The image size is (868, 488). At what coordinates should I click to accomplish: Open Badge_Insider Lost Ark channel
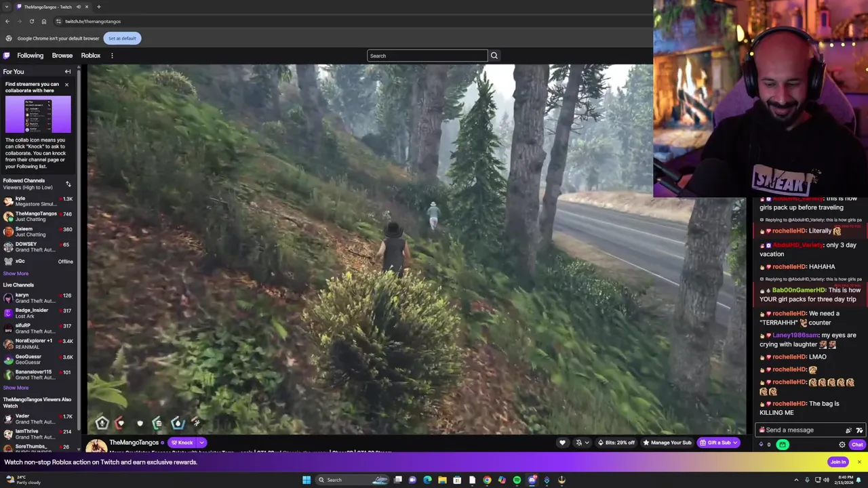37,313
